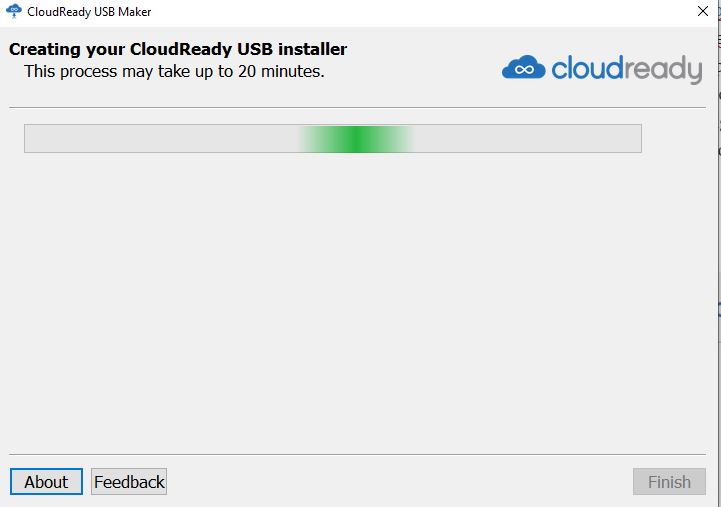Click the header gap between heading and logo
Screen dimensions: 721x507
[425, 60]
